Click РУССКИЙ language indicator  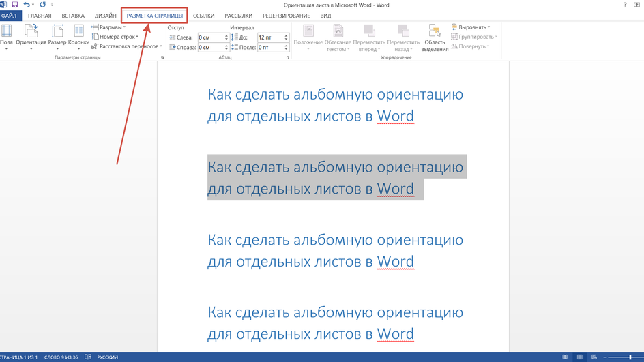tap(108, 357)
